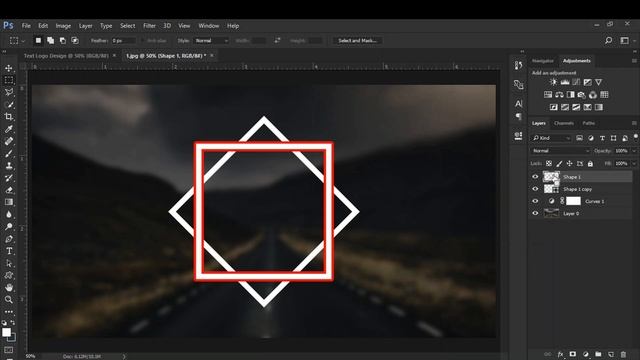Choose Add to selection option

[51, 40]
